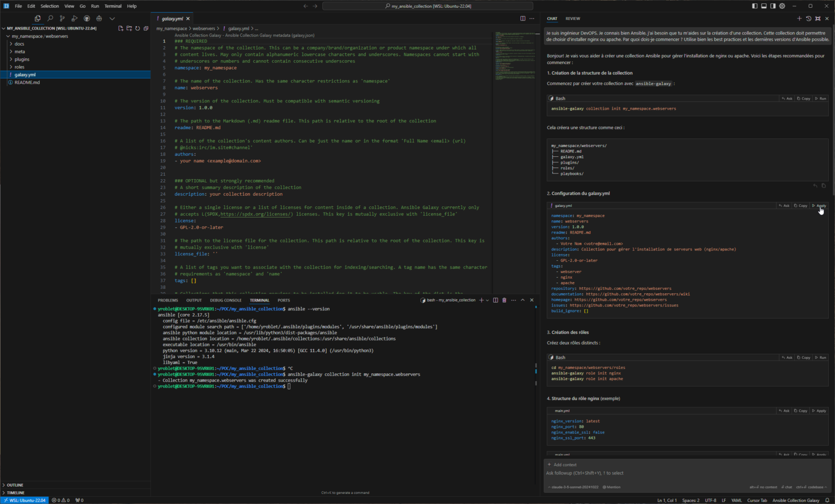This screenshot has height=504, width=835.
Task: Open the GitHub view icon in the sidebar
Action: pyautogui.click(x=87, y=18)
